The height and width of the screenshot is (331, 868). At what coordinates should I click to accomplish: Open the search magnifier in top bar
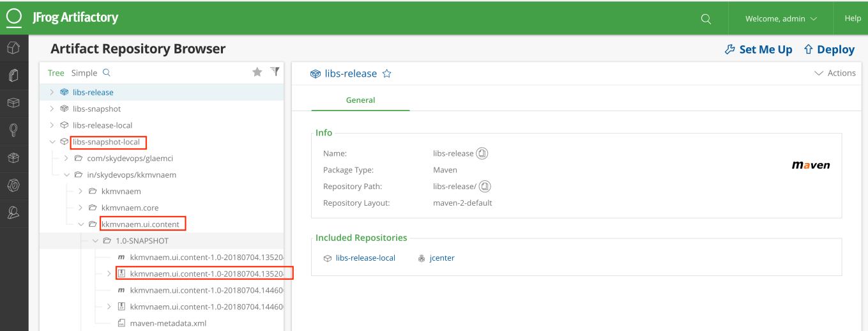click(x=706, y=19)
